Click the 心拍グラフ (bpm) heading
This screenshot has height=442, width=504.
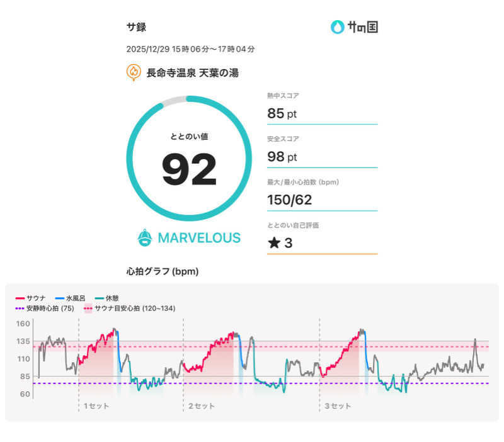point(163,272)
